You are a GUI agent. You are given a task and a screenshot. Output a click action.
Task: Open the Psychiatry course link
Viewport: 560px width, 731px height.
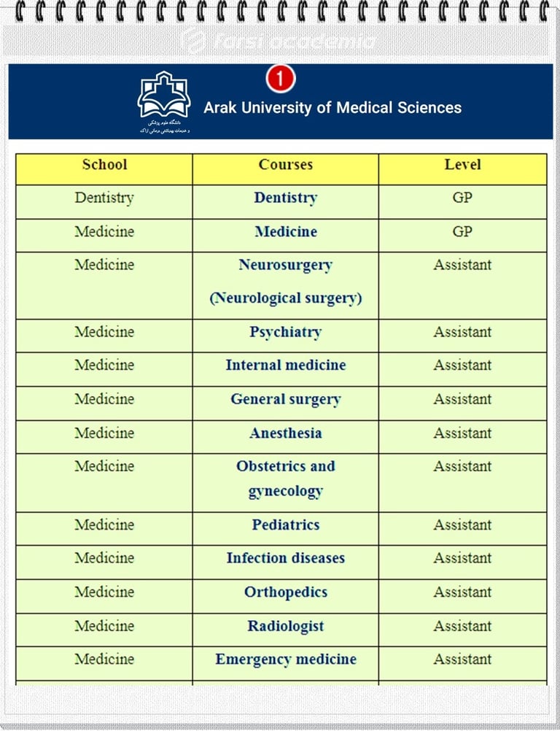285,332
